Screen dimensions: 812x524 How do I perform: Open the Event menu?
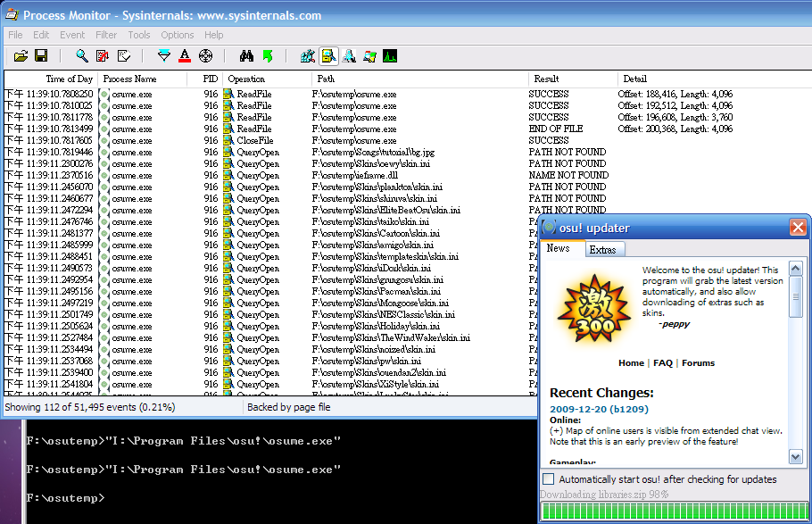(x=72, y=35)
